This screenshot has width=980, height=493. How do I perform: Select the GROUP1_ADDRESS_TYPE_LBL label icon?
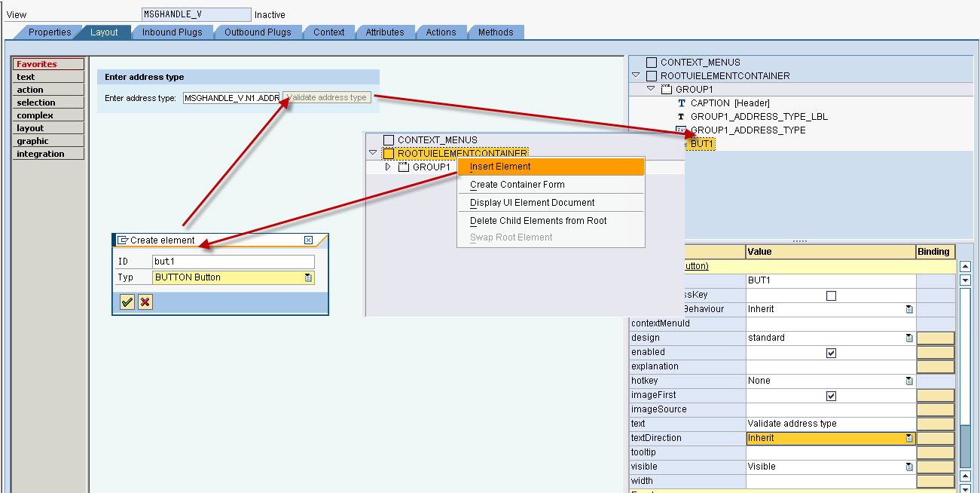point(682,117)
